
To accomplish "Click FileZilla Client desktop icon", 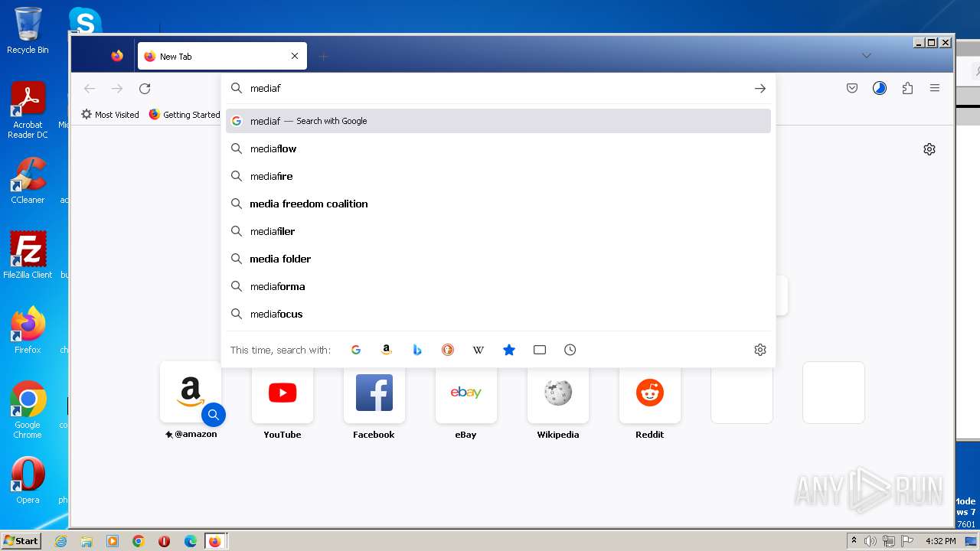I will [28, 255].
